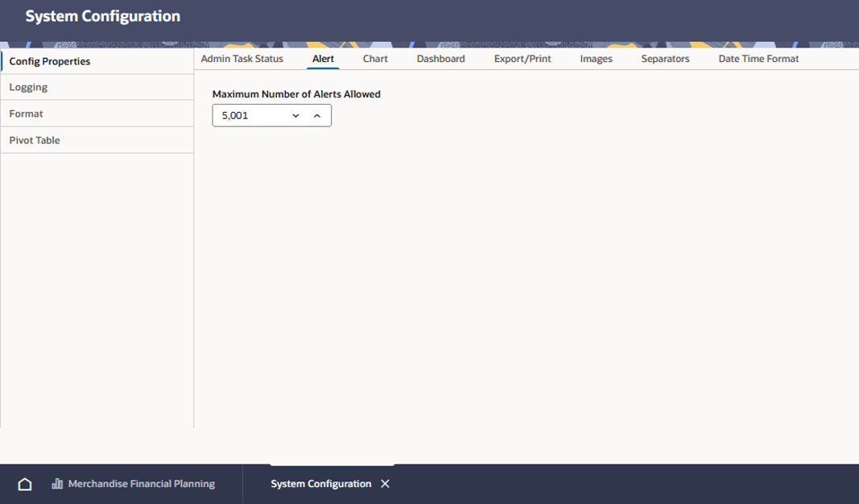Increase the maximum alerts value
The height and width of the screenshot is (504, 859).
pyautogui.click(x=317, y=116)
